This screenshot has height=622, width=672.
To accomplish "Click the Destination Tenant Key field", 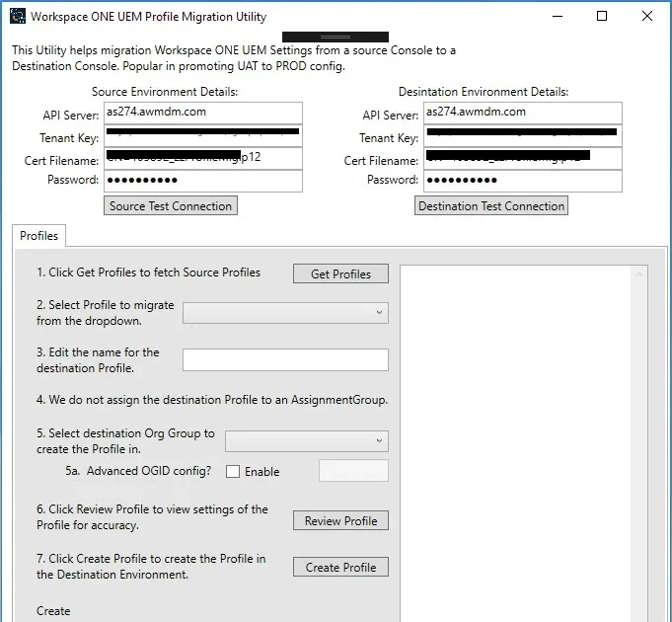I will 523,135.
